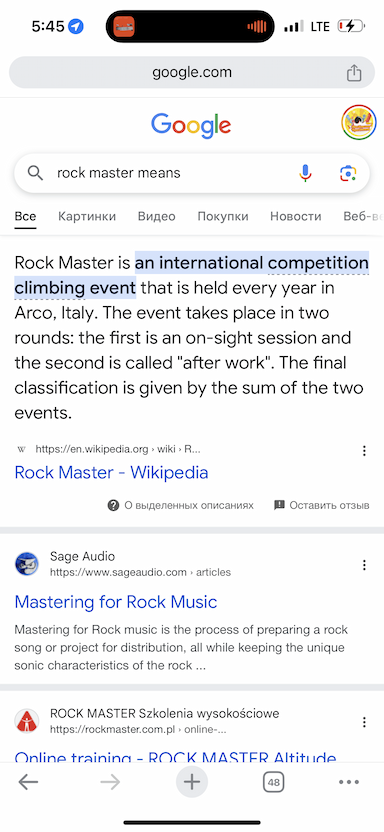The height and width of the screenshot is (832, 384).
Task: Select the Видео search tab
Action: tap(156, 216)
